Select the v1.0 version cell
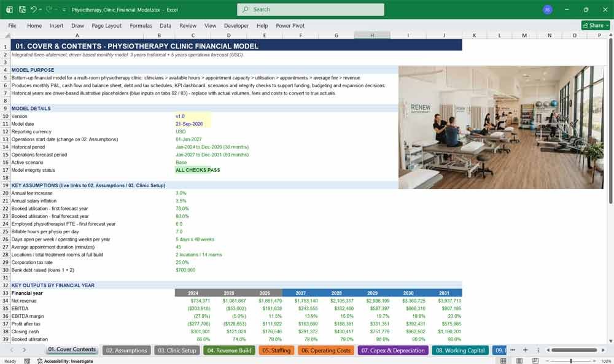The width and height of the screenshot is (614, 364). (193, 116)
